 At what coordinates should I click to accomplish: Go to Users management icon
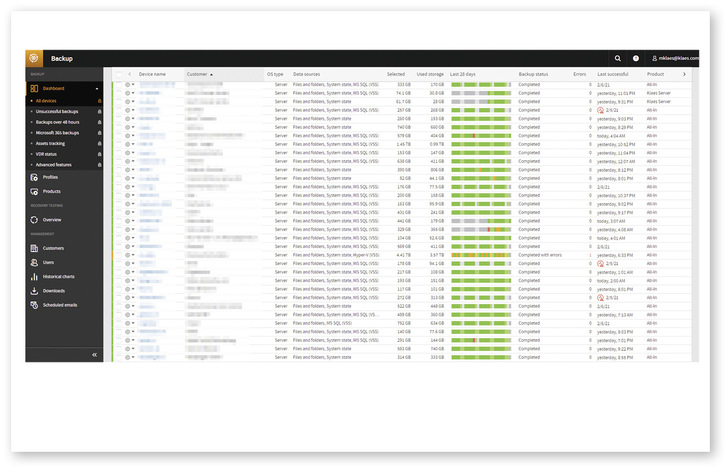pos(34,262)
